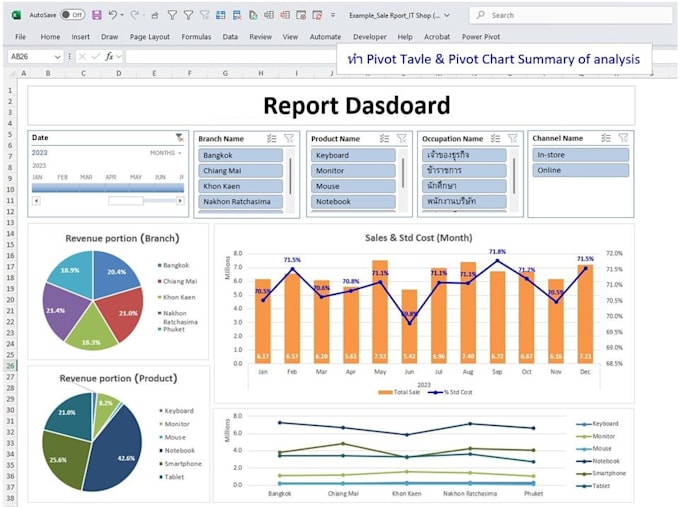The image size is (680, 507).
Task: Click the formula bar enter checkmark icon
Action: point(96,56)
